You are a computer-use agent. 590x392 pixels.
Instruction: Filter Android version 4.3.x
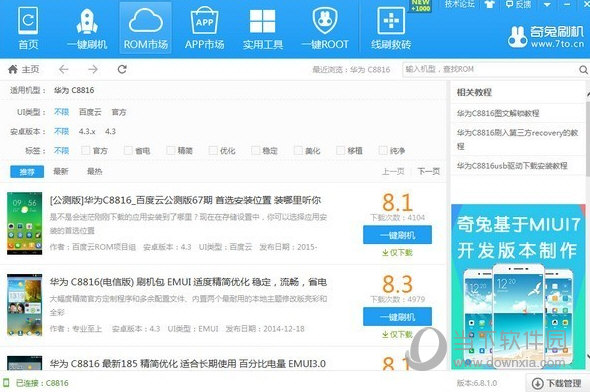[87, 131]
